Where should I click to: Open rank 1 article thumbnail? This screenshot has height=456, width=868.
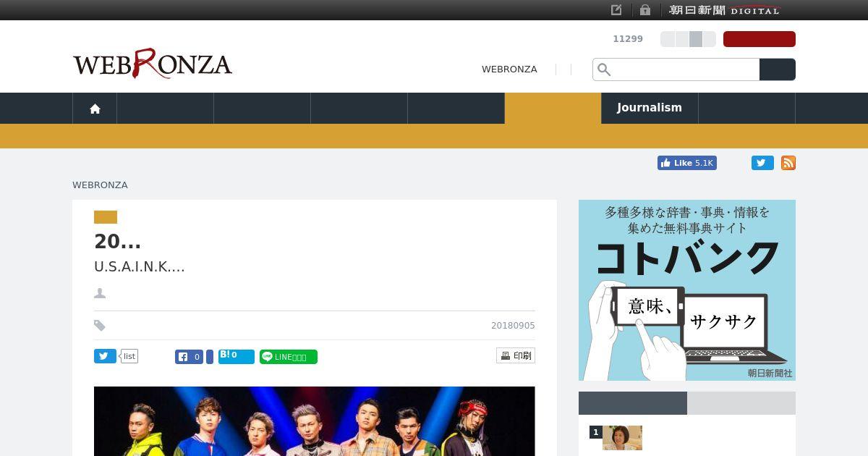tap(622, 438)
